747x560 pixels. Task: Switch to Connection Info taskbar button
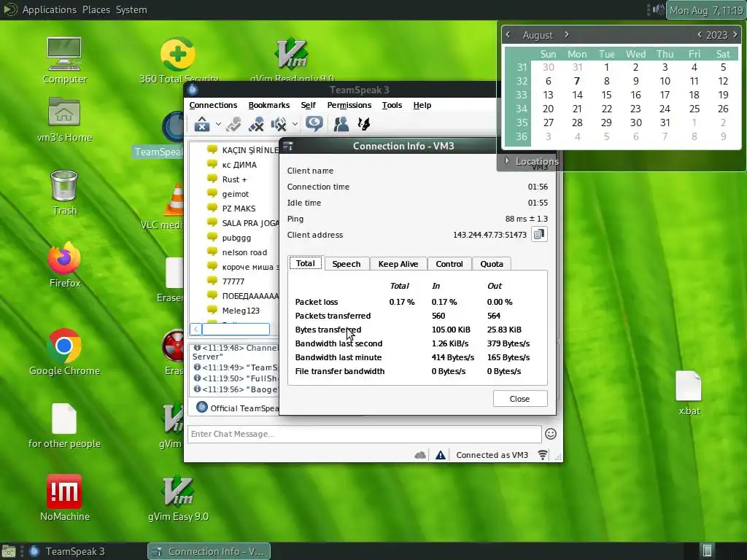tap(209, 551)
